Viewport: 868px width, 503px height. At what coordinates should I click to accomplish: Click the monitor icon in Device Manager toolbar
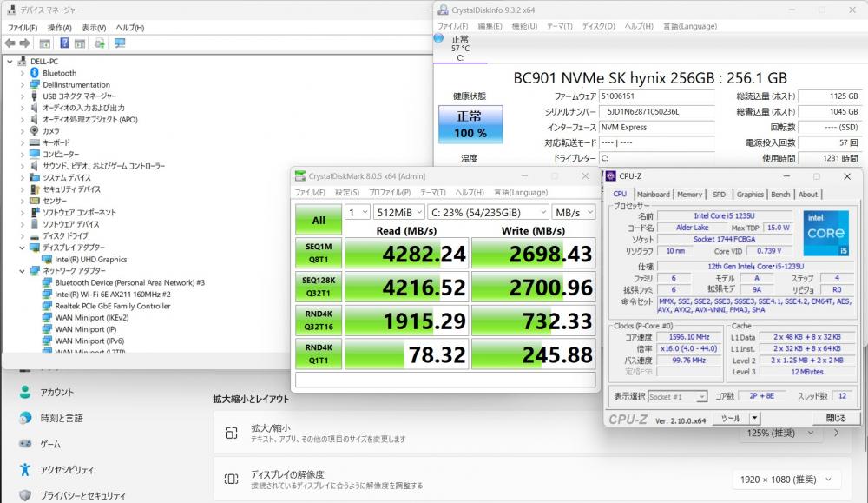click(x=120, y=43)
